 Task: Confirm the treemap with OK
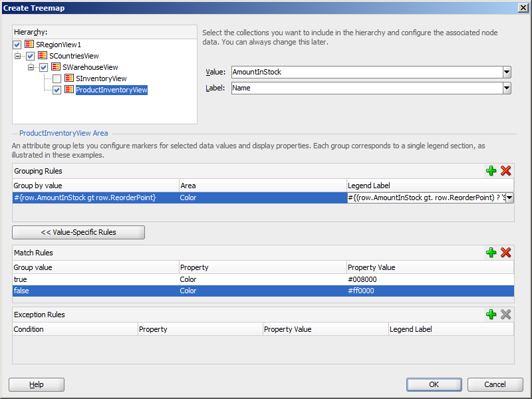(x=434, y=384)
